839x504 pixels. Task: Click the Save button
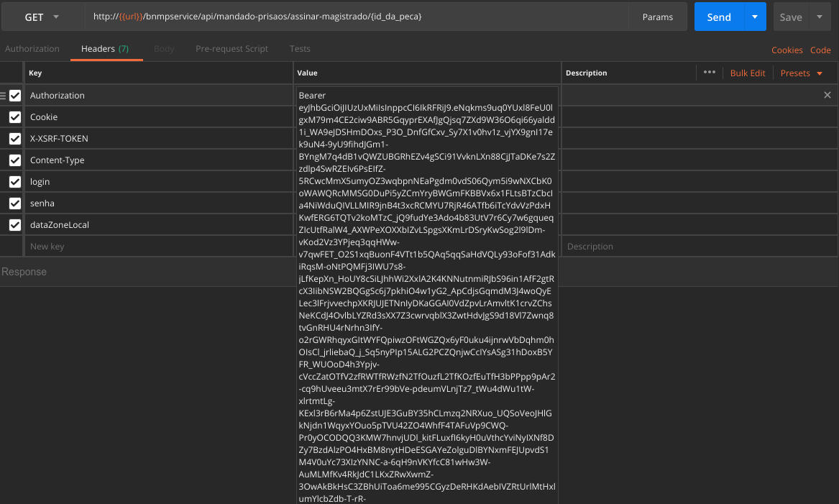[x=791, y=17]
